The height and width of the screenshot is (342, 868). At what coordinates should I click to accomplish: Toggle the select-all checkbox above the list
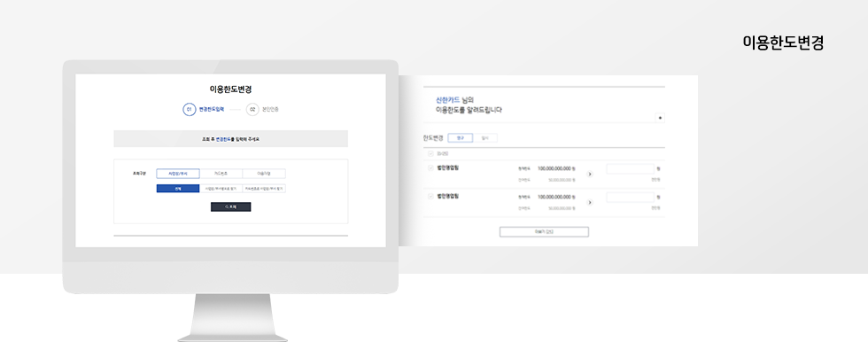[x=430, y=154]
